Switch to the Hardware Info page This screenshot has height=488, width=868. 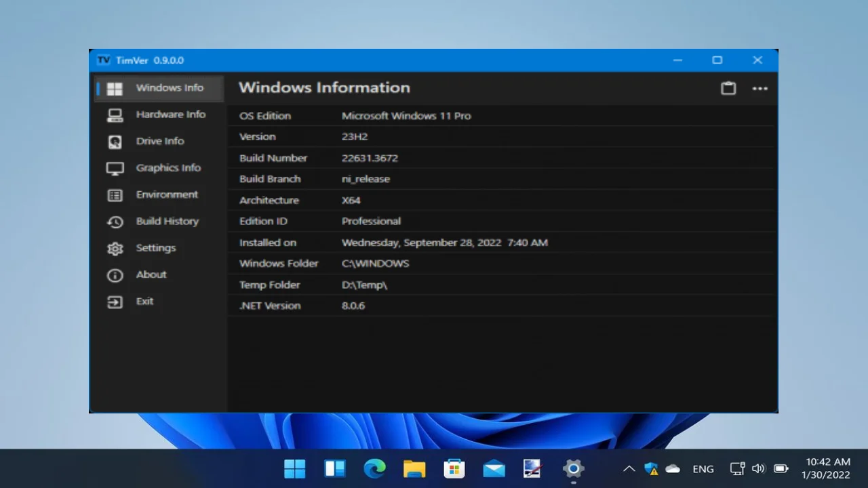pos(171,115)
